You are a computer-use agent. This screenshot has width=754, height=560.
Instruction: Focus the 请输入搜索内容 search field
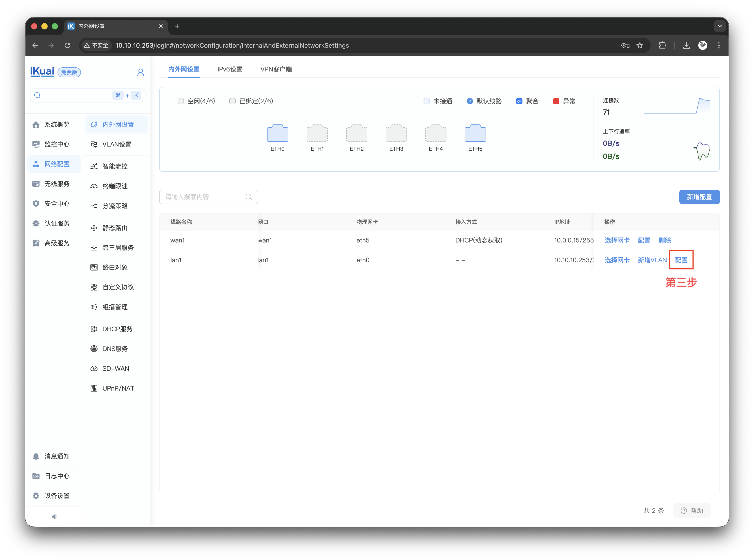pos(203,197)
